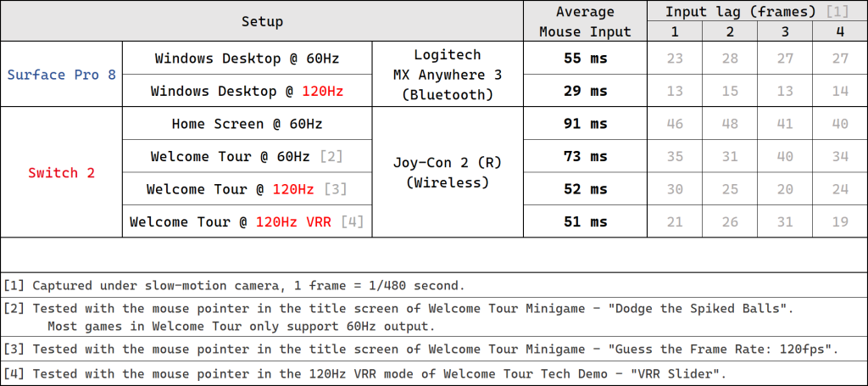Click value "35" in Welcome Tour 60Hz row
Screen dimensions: 868x386
point(674,156)
